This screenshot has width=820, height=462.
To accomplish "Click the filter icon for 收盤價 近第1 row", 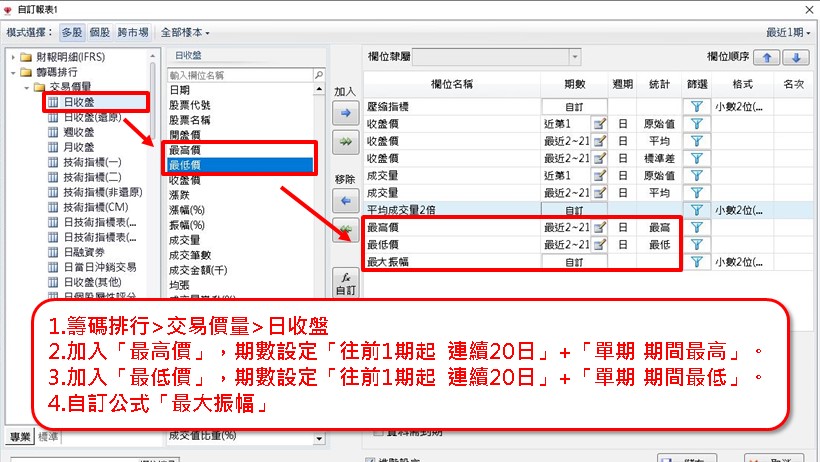I will (x=697, y=124).
